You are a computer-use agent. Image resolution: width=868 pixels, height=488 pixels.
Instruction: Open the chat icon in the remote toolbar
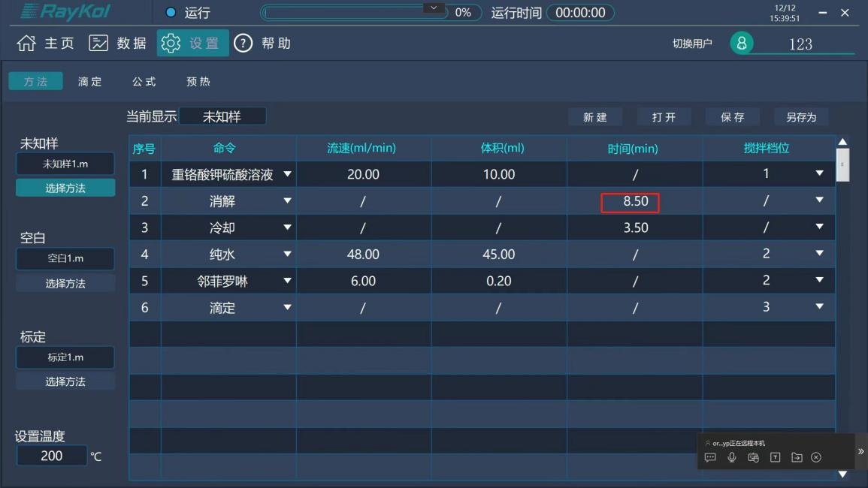711,457
